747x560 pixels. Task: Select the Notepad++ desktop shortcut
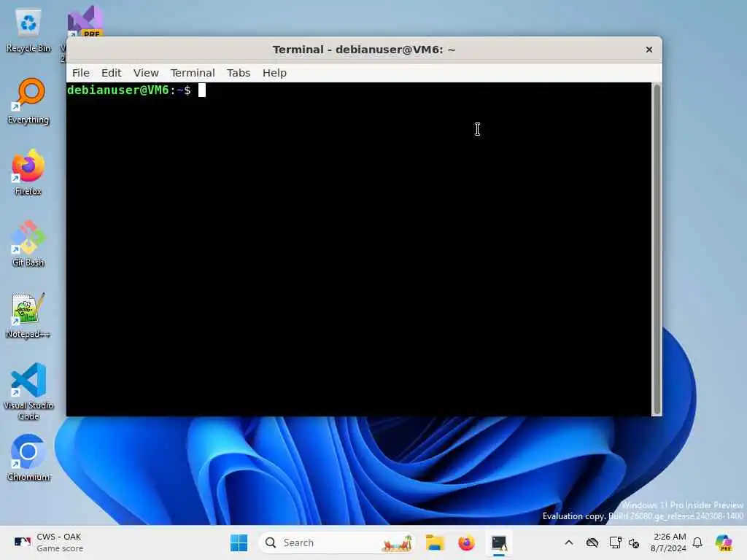tap(28, 315)
